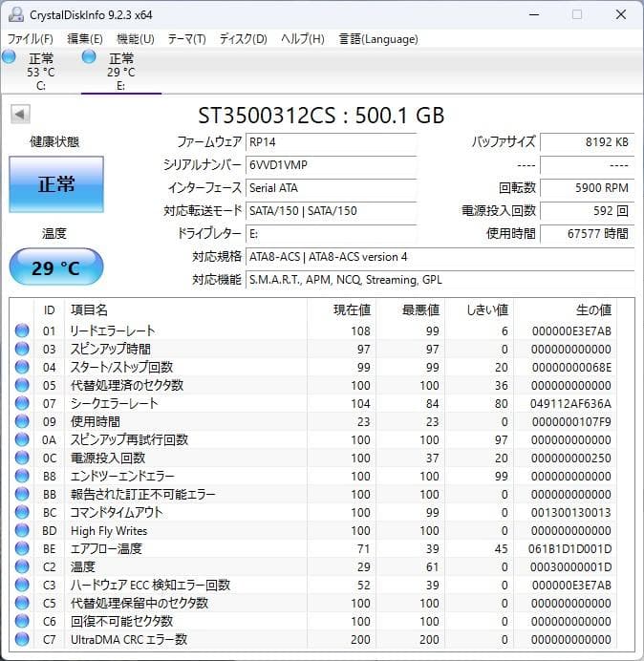
Task: Go to previous disk with left arrow
Action: [x=20, y=114]
